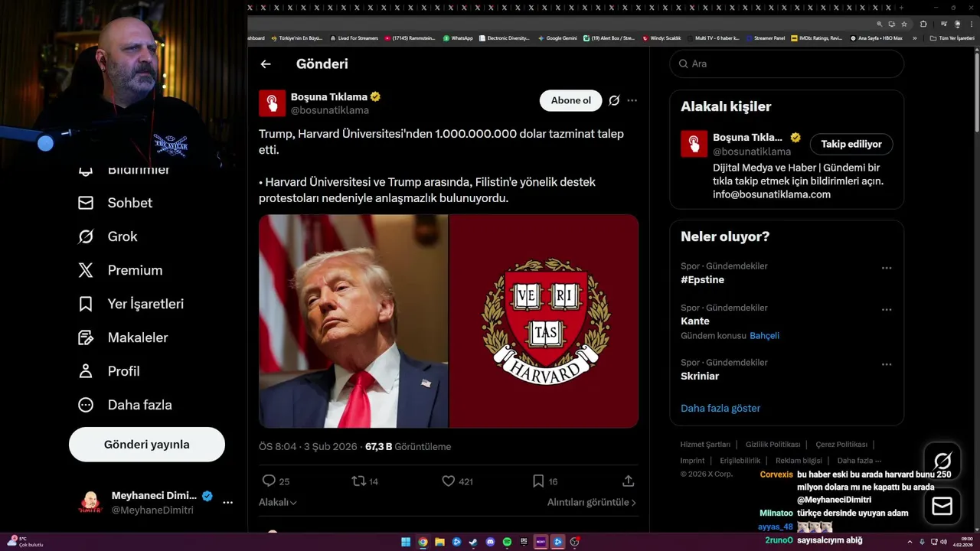Bookmark the post via icon showing 16
The height and width of the screenshot is (551, 980).
[x=538, y=481]
